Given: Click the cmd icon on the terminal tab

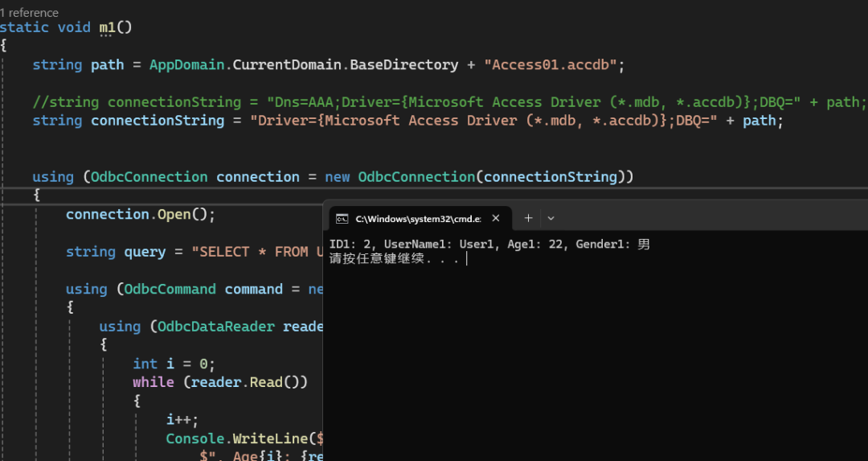Looking at the screenshot, I should pyautogui.click(x=342, y=218).
